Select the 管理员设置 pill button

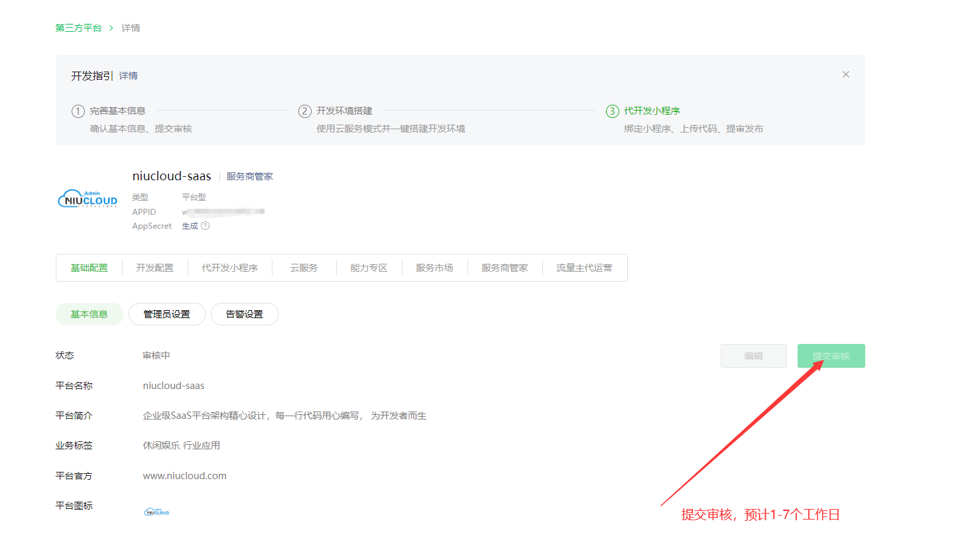click(166, 314)
